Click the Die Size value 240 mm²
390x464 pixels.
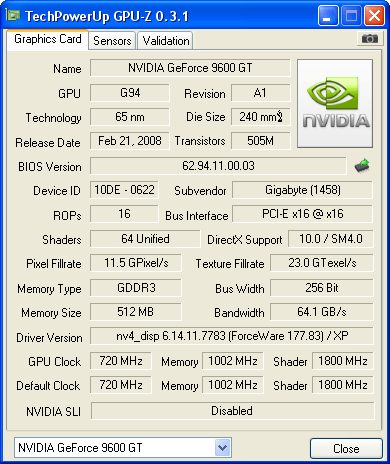[x=260, y=117]
